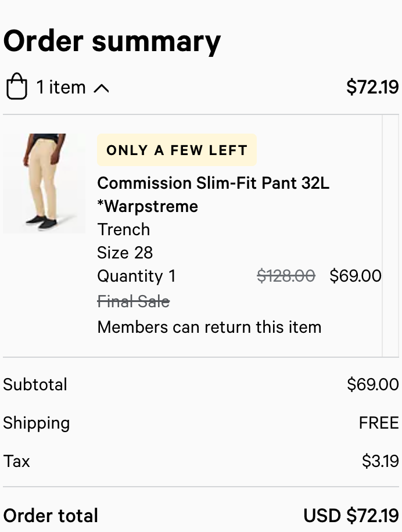Click the Order summary heading
This screenshot has width=402, height=532.
coord(112,41)
